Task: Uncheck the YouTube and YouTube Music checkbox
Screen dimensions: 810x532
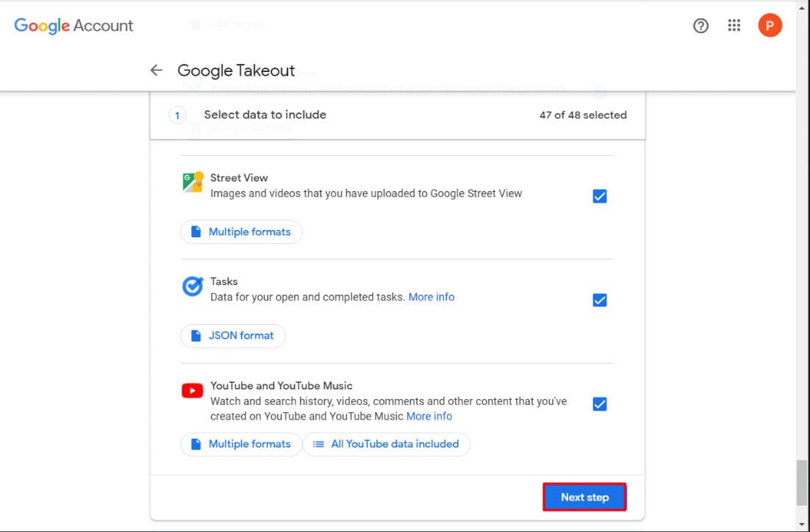Action: 599,404
